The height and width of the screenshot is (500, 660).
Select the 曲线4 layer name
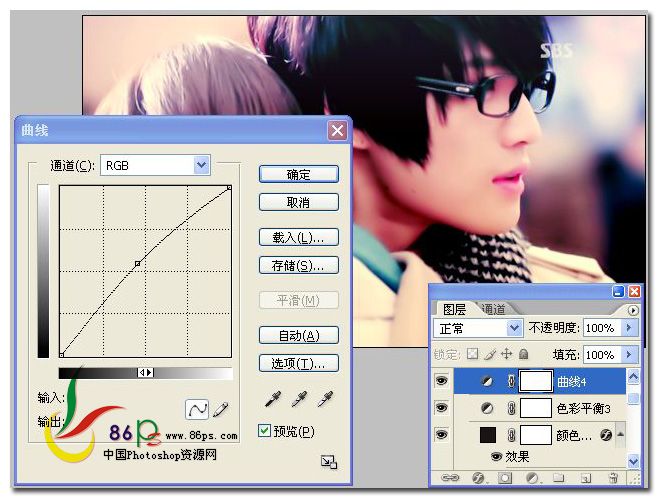tap(571, 382)
